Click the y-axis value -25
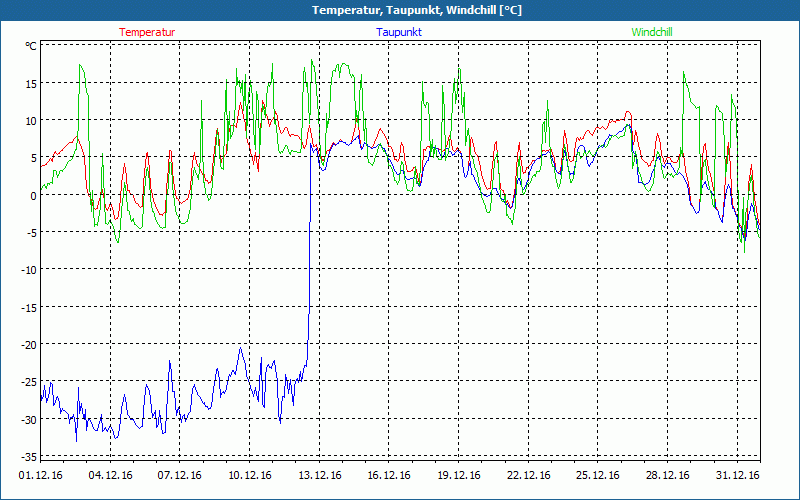 coord(29,382)
